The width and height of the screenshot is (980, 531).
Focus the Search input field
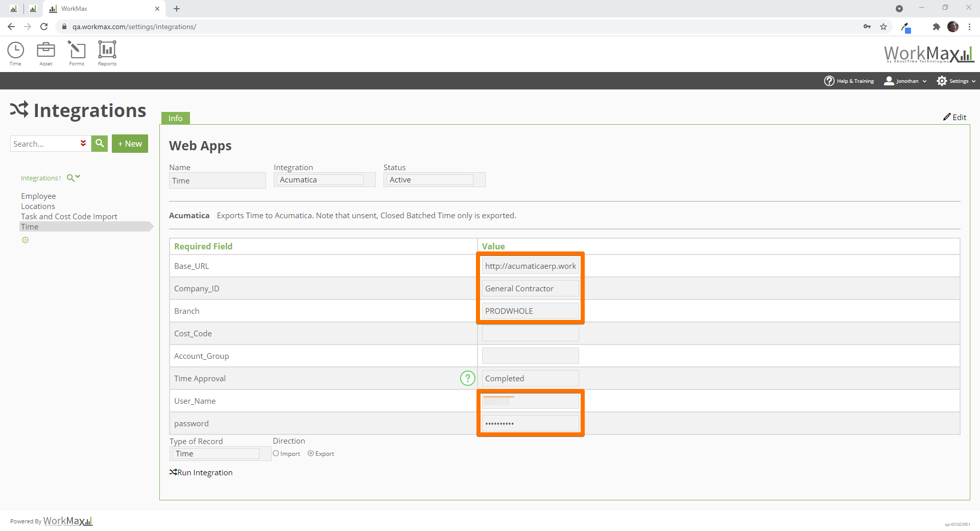(45, 144)
